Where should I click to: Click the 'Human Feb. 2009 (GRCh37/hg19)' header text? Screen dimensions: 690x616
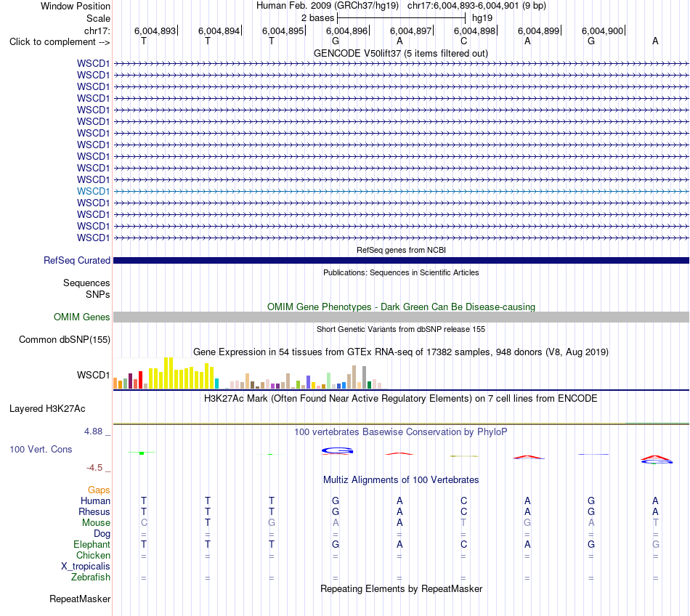tap(328, 6)
